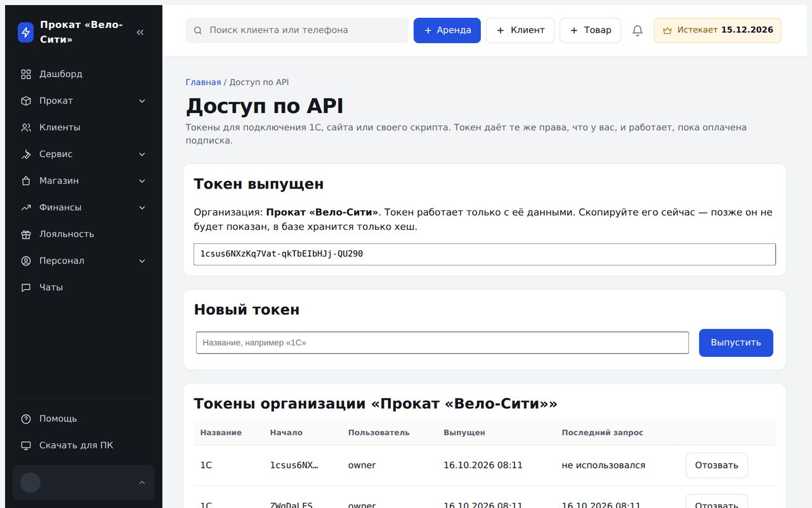
Task: Expand the Персонал submenu chevron
Action: (x=142, y=261)
